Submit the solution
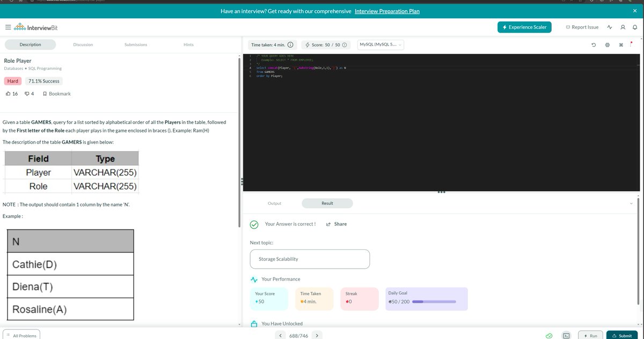The image size is (644, 339). [621, 335]
